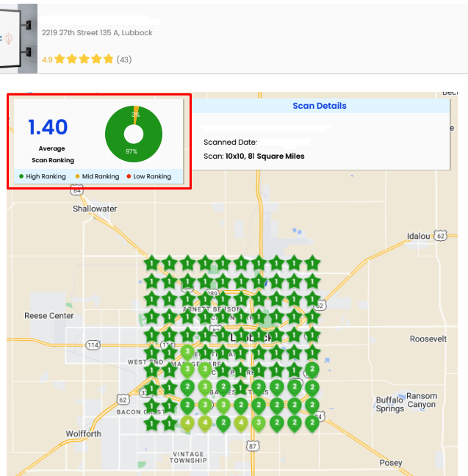
Task: Click the rank 4 pin between rank 2 and rank 3 pins
Action: pyautogui.click(x=241, y=424)
